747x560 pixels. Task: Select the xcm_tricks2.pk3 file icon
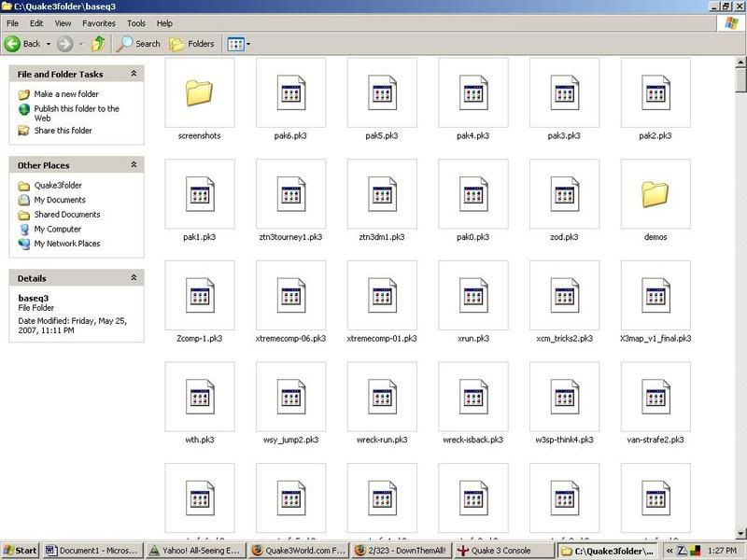[565, 296]
